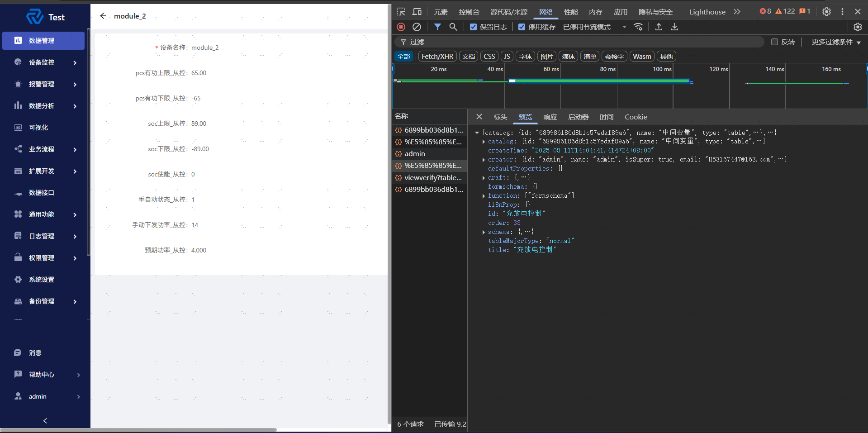This screenshot has height=433, width=868.
Task: Clear the network log
Action: point(417,27)
